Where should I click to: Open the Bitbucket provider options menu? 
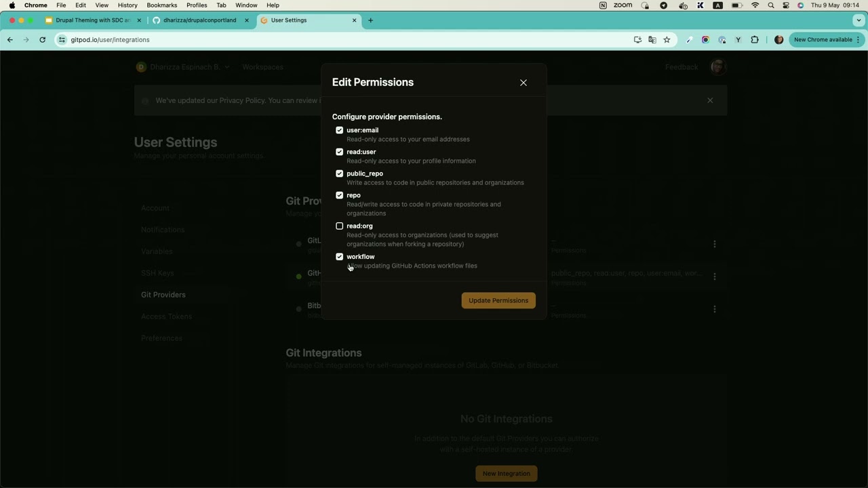coord(714,309)
